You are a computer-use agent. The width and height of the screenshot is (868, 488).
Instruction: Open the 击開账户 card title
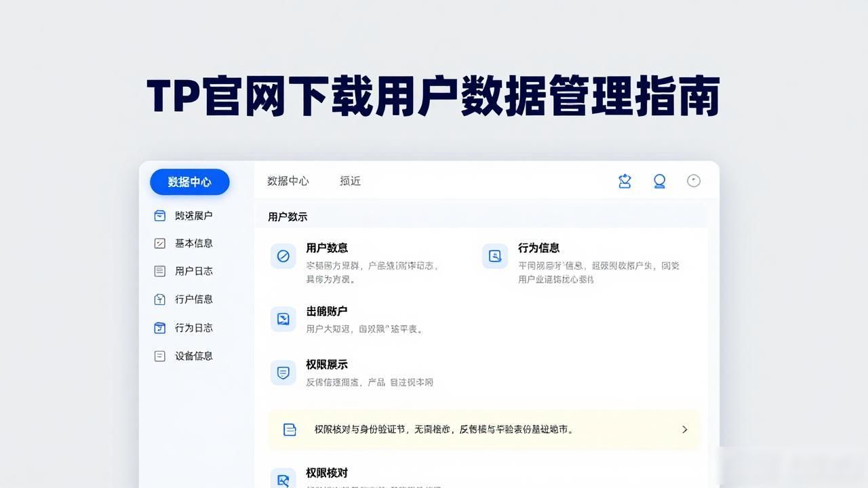point(327,311)
